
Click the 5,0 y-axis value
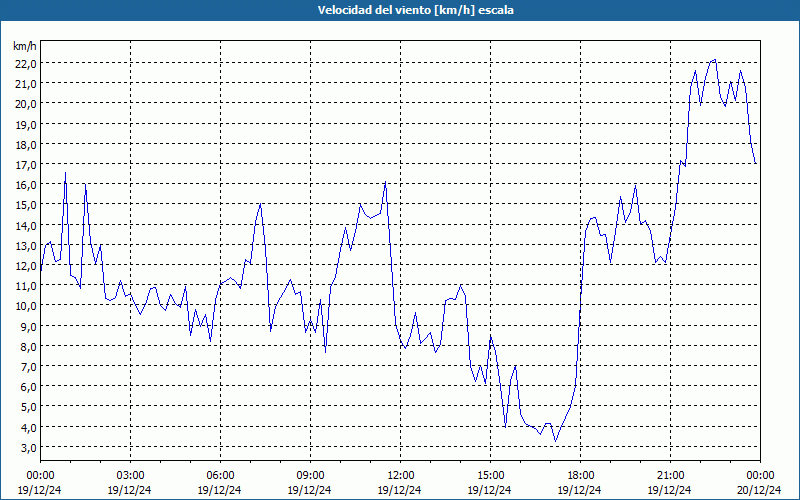(28, 407)
